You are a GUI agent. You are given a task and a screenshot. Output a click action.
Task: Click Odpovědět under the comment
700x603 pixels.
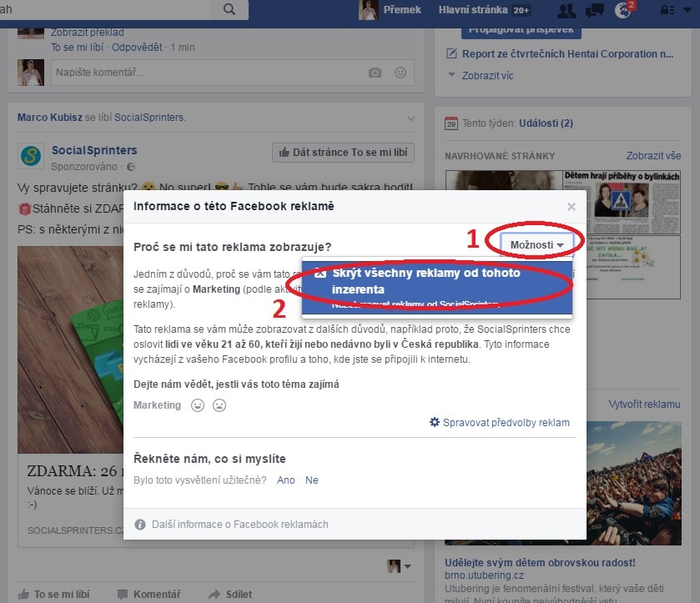click(137, 48)
